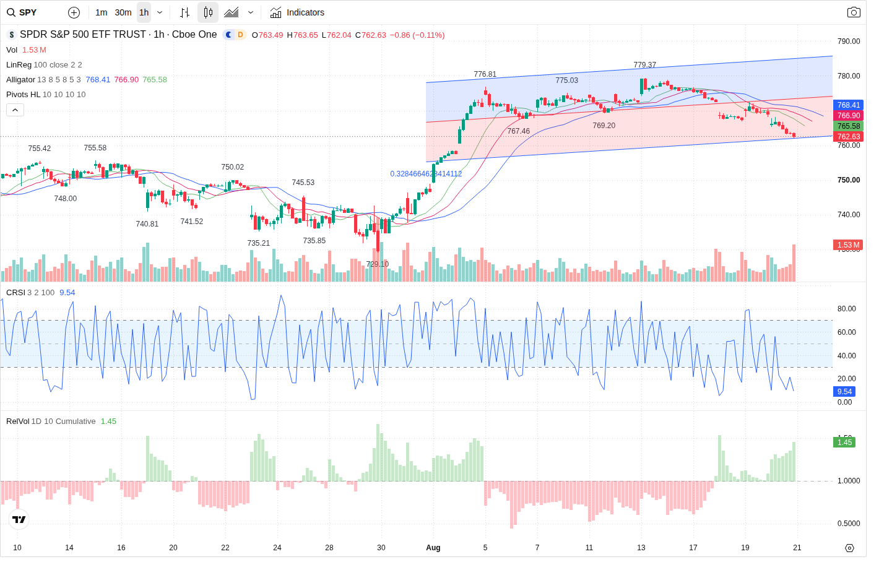Switch to bars chart style
Viewport: 879px width, 588px height.
(x=184, y=12)
